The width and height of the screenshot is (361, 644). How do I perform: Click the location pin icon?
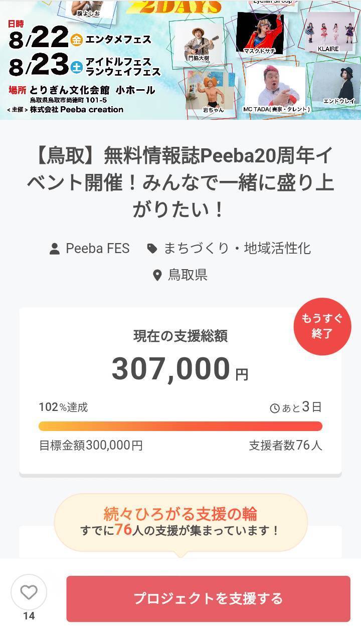coord(157,275)
